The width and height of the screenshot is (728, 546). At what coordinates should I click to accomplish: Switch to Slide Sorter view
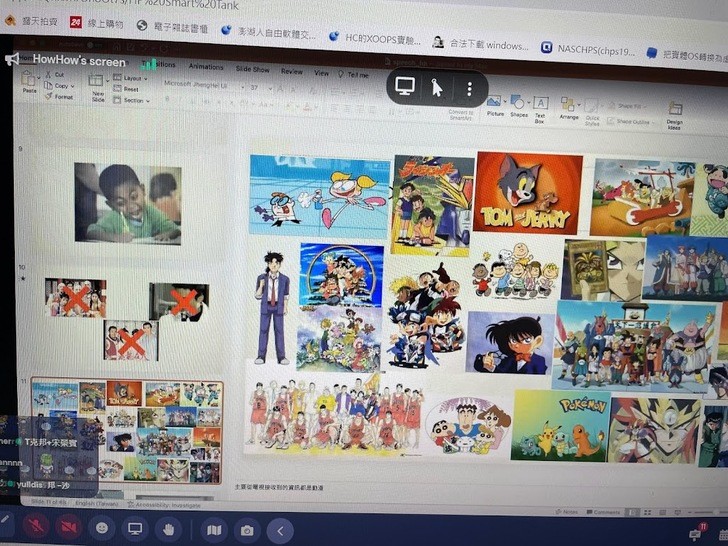click(x=647, y=513)
